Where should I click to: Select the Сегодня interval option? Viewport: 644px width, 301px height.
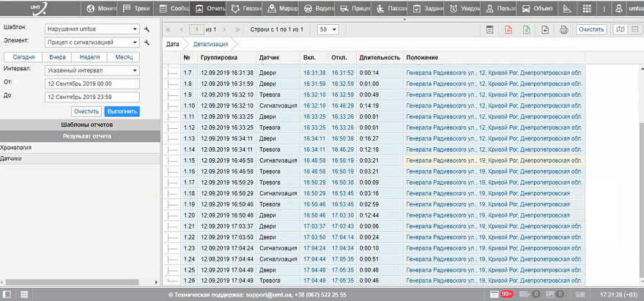pyautogui.click(x=23, y=57)
